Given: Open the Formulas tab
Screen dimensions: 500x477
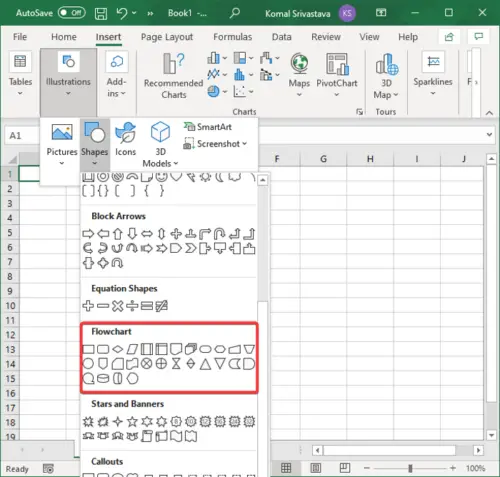Looking at the screenshot, I should pos(233,37).
